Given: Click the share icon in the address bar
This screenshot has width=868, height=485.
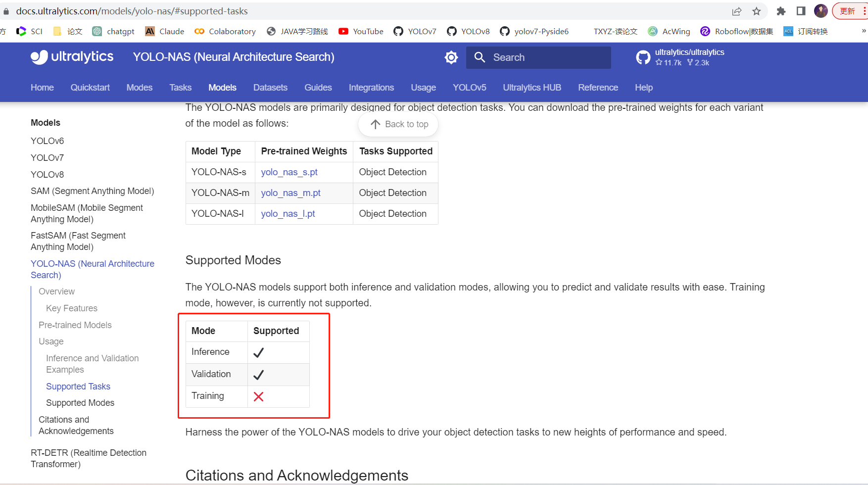Looking at the screenshot, I should [x=737, y=11].
